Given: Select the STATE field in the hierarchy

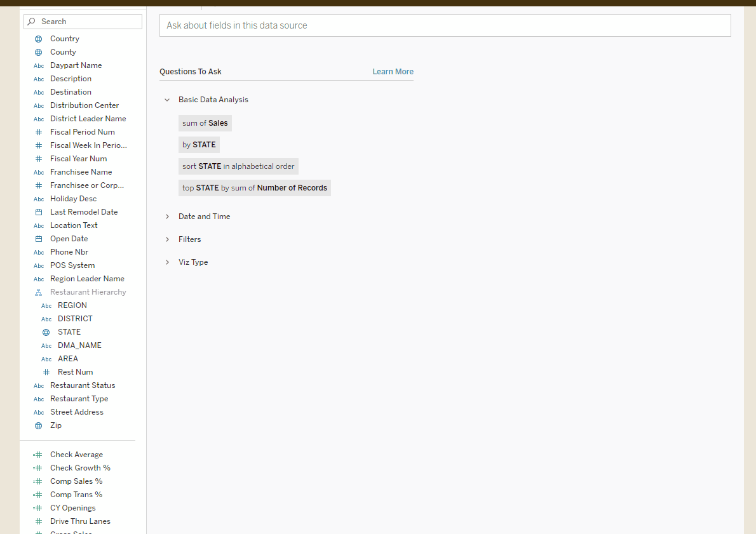Looking at the screenshot, I should pyautogui.click(x=69, y=331).
